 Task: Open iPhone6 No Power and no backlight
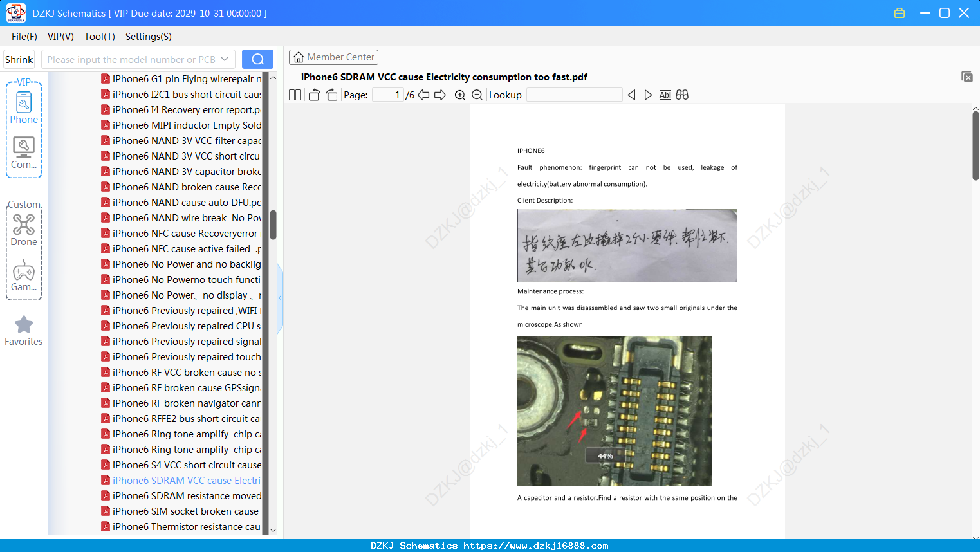(181, 264)
